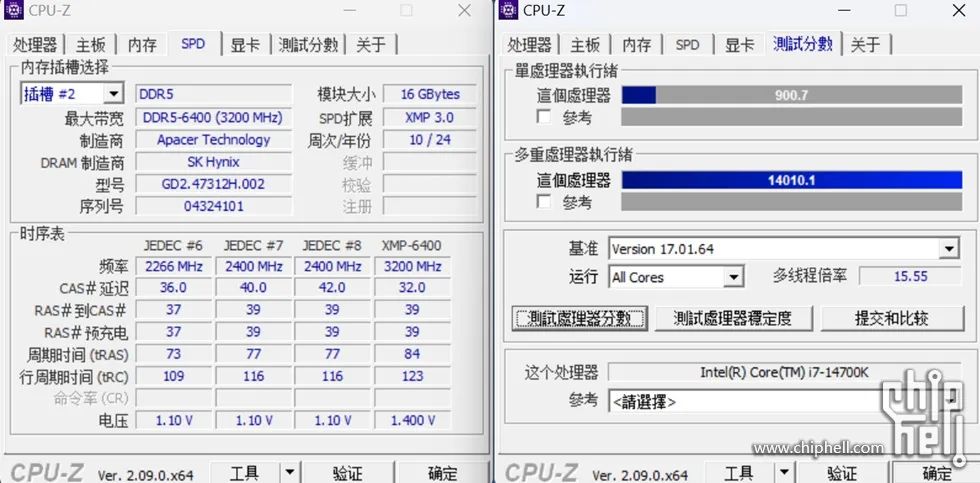Viewport: 980px width, 483px height.
Task: Close the right CPU-Z window
Action: click(958, 10)
